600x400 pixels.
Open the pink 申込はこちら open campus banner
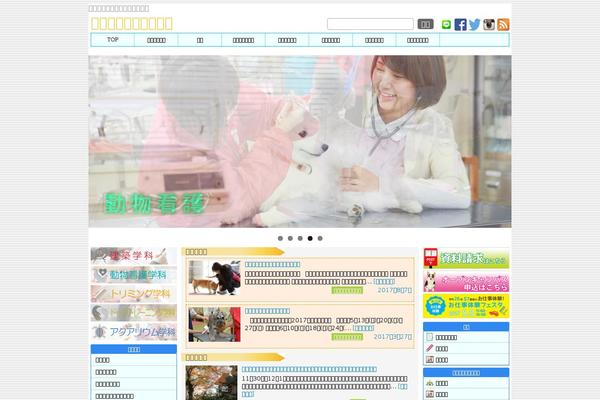tap(466, 281)
